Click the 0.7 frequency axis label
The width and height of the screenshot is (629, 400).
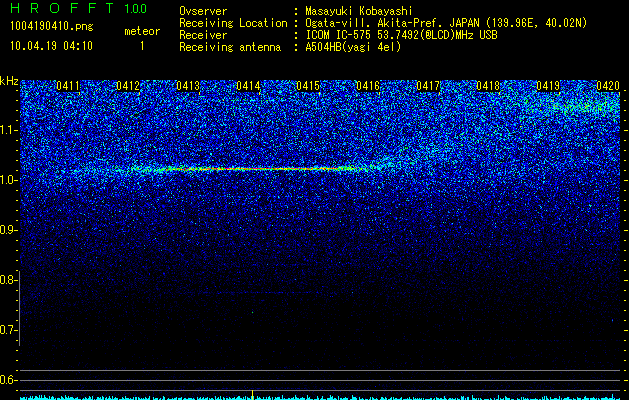click(7, 330)
